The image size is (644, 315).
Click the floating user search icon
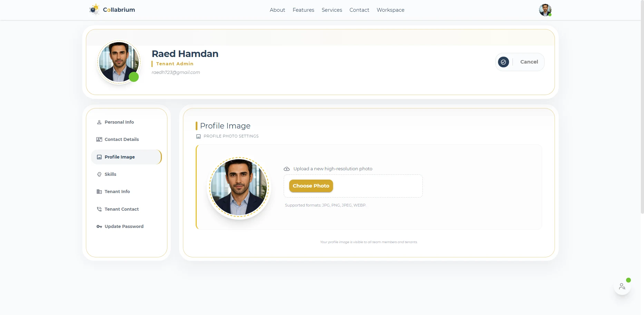coord(622,286)
